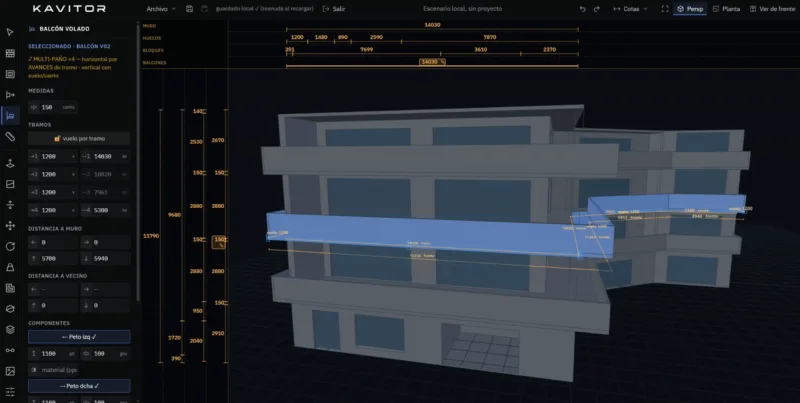
Task: Select the extrude upward plane tool icon
Action: tap(10, 163)
